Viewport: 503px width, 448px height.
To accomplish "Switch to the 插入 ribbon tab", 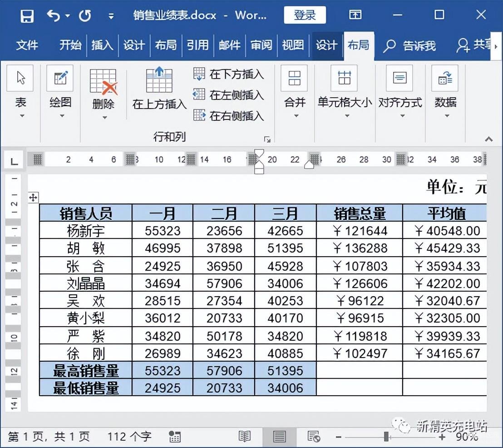I will pos(102,45).
